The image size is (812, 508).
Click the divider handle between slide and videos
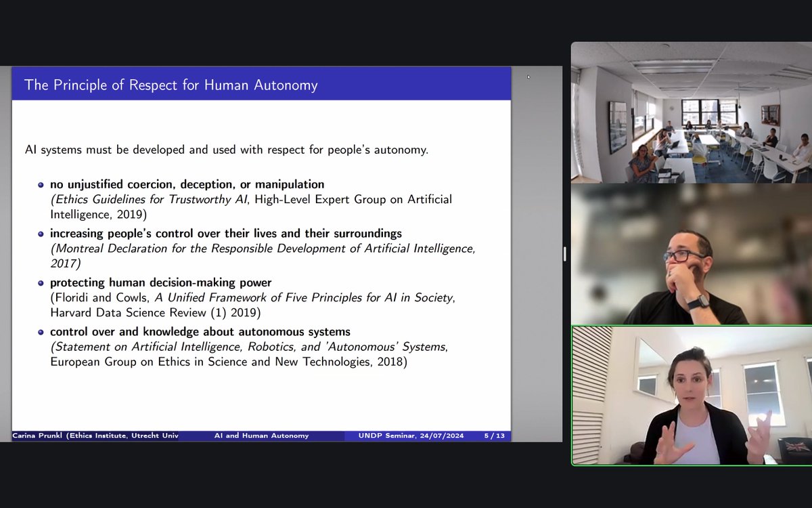[565, 254]
